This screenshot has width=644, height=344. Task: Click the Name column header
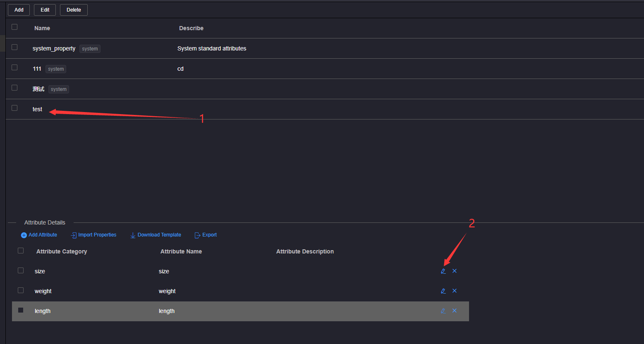(42, 28)
